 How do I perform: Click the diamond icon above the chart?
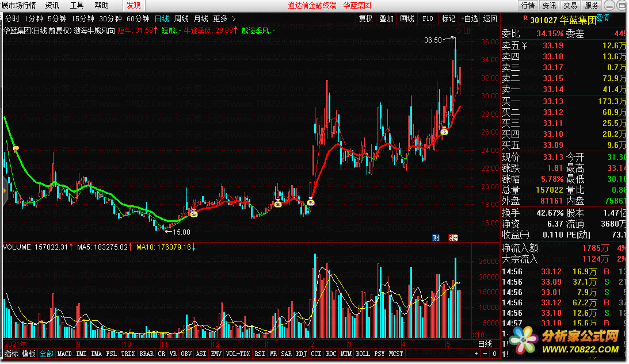pos(458,30)
